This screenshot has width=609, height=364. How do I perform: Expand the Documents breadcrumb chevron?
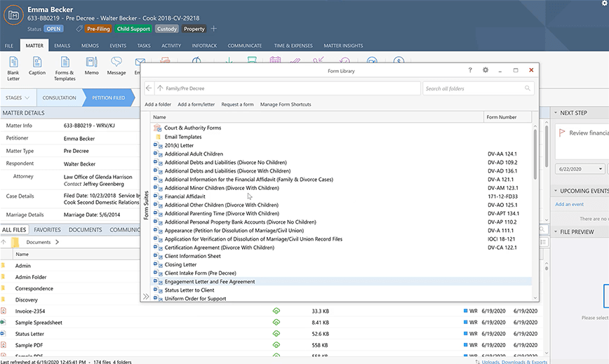pos(57,242)
